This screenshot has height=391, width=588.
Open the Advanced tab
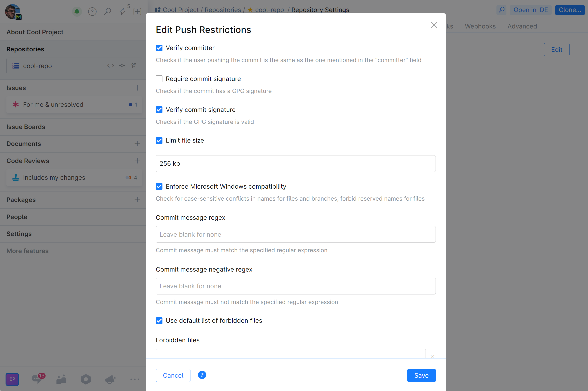pos(522,26)
